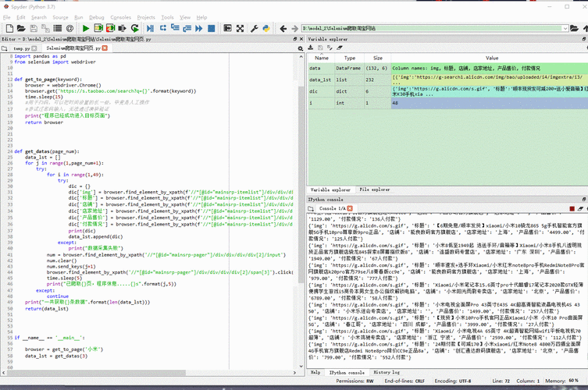
Task: Run current line in debugger
Action: click(163, 28)
